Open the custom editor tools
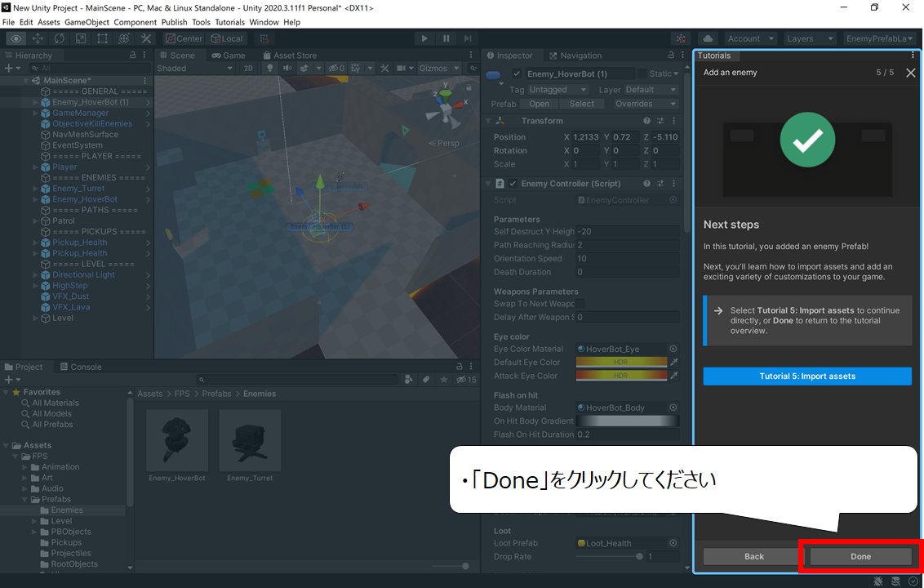 point(145,38)
